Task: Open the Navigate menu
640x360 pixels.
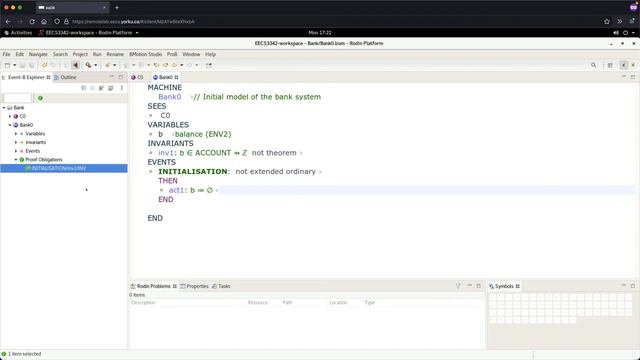Action: point(38,54)
